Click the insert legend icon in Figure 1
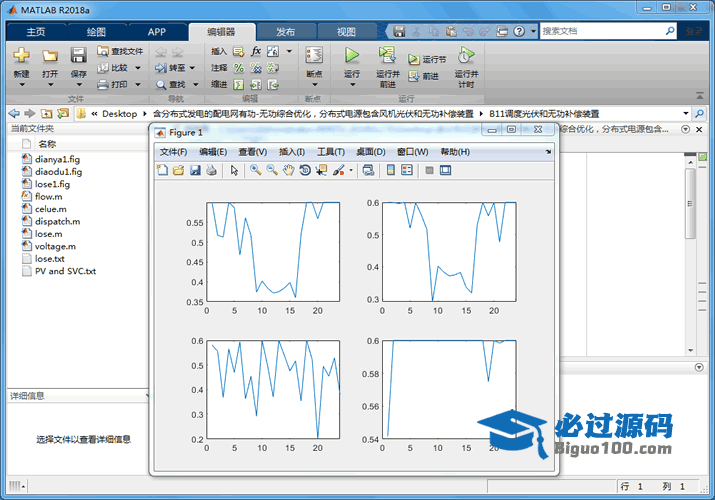The height and width of the screenshot is (500, 715). (407, 170)
